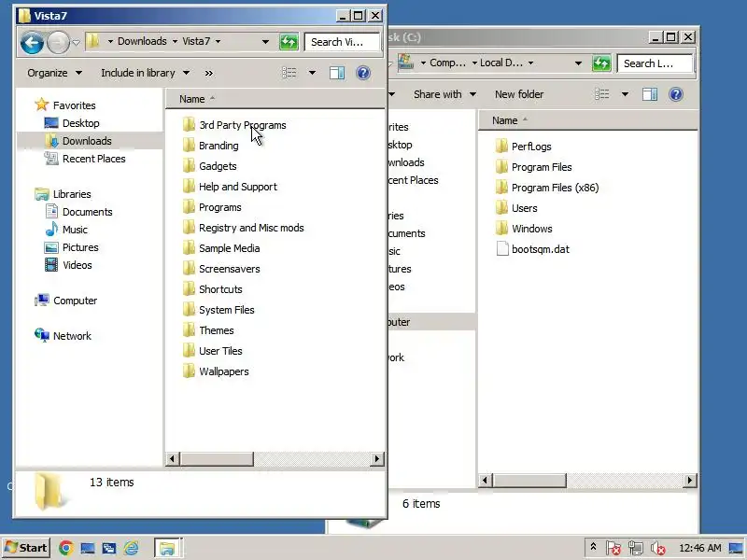Select the Gadgets folder
The image size is (747, 560).
click(209, 166)
